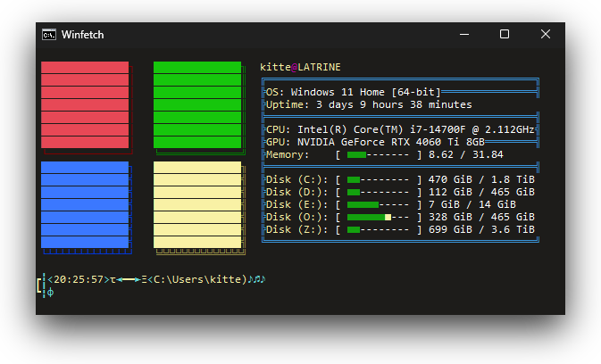Click the GPU NVIDIA GeForce RTX 4060 line

pos(375,142)
